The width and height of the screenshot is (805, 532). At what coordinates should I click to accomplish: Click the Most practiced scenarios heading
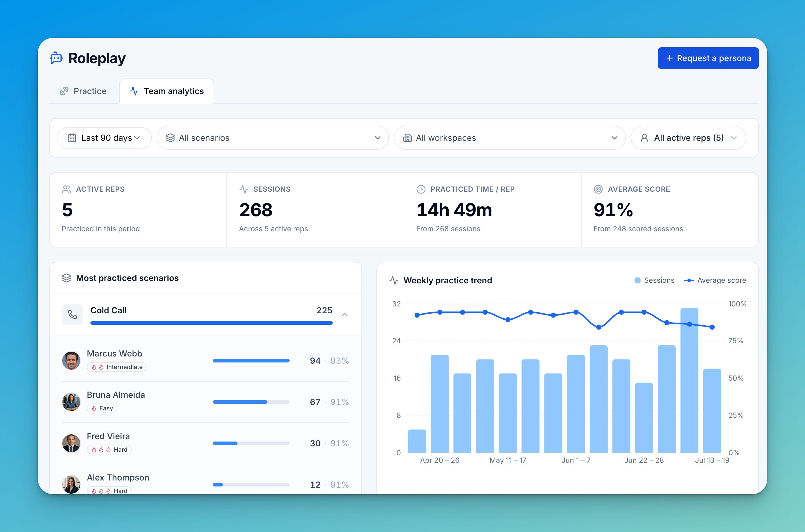point(127,278)
